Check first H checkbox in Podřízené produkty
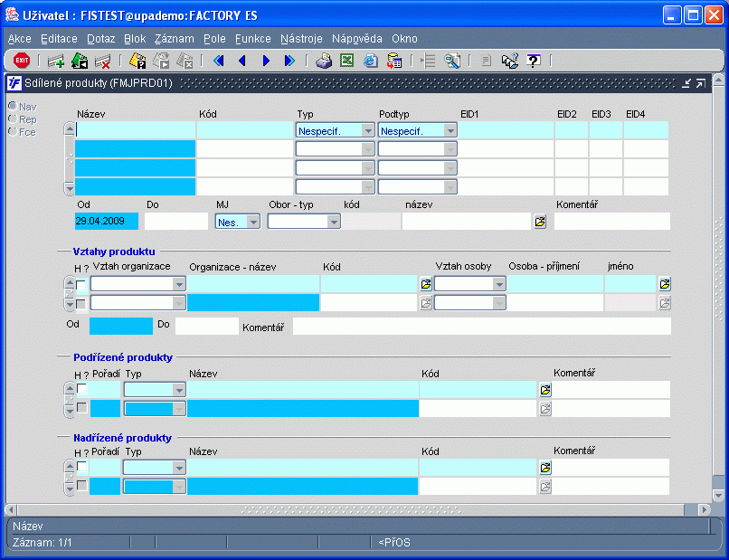Viewport: 729px width, 560px height. (81, 389)
